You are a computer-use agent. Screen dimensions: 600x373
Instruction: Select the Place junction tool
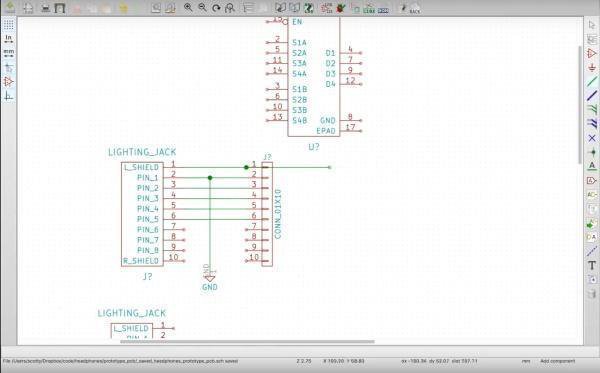[592, 151]
